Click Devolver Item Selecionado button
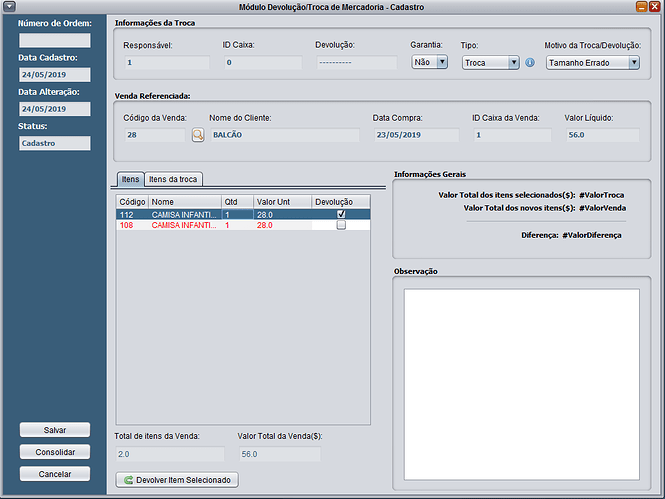665x499 pixels. 177,480
